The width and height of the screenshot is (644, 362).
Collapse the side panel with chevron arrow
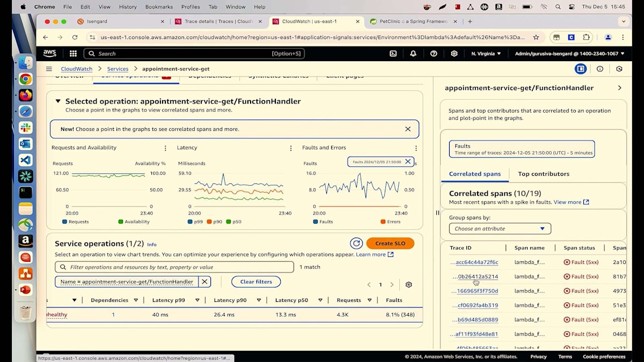[x=619, y=88]
